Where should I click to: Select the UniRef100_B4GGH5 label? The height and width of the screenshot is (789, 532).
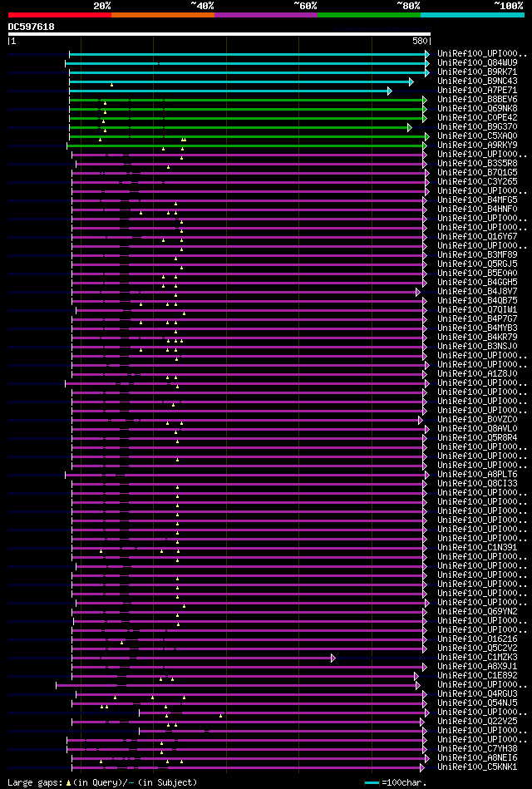pyautogui.click(x=477, y=283)
